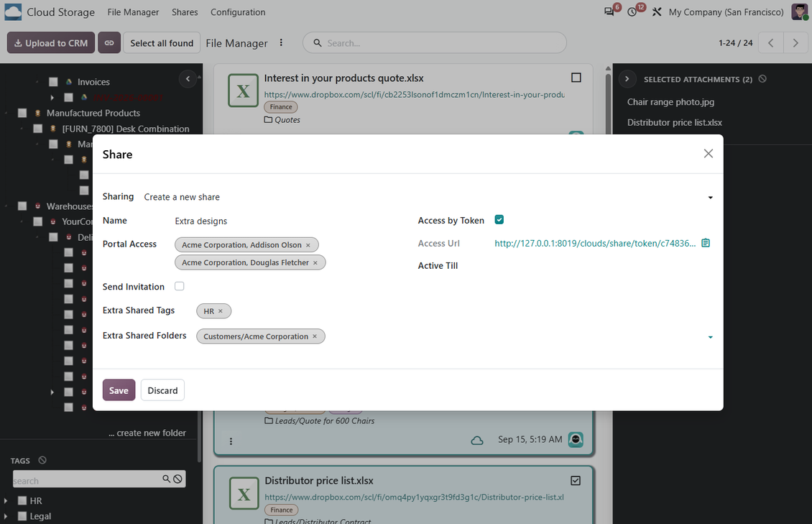Open the debug tools wrench icon
Screen dimensions: 812x524
(657, 12)
